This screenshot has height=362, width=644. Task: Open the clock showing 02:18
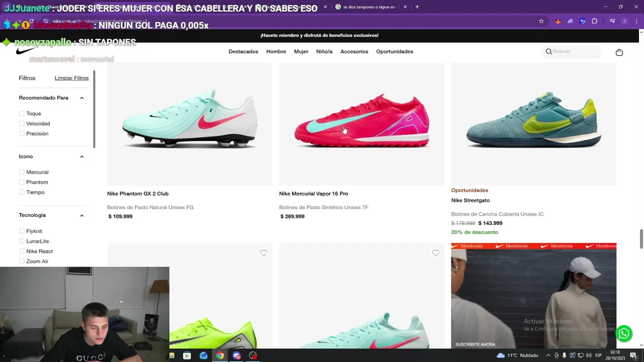(x=615, y=355)
